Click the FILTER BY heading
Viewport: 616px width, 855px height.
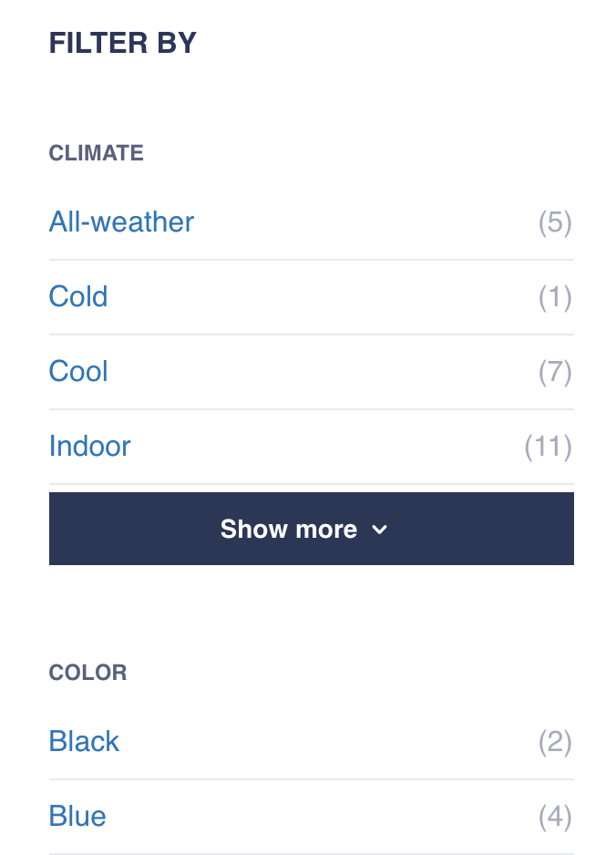coord(123,43)
